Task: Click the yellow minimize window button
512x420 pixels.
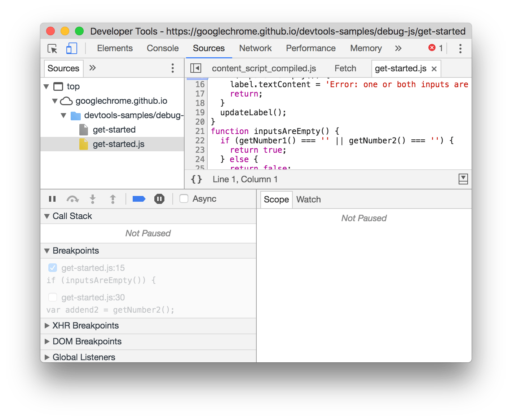Action: point(65,31)
